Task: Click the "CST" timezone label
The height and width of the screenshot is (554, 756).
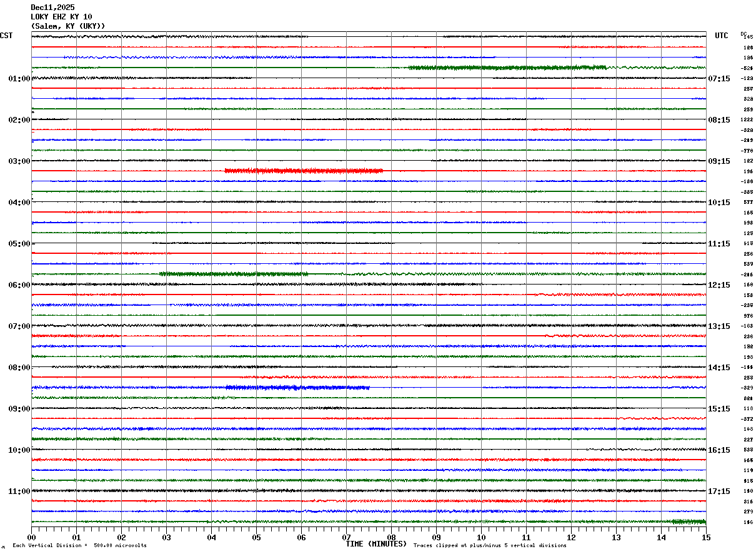Action: coord(6,36)
